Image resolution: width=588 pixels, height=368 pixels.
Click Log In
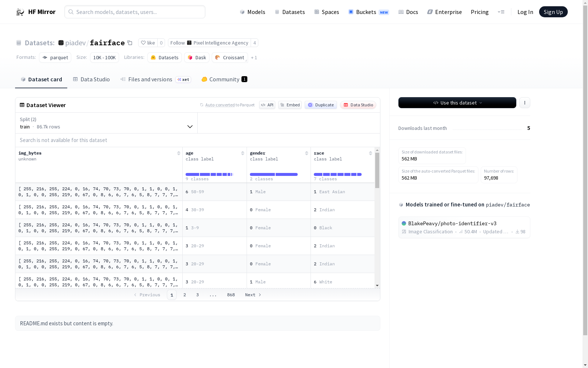[x=525, y=12]
